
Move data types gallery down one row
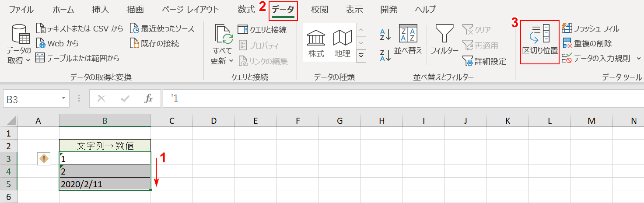[361, 43]
